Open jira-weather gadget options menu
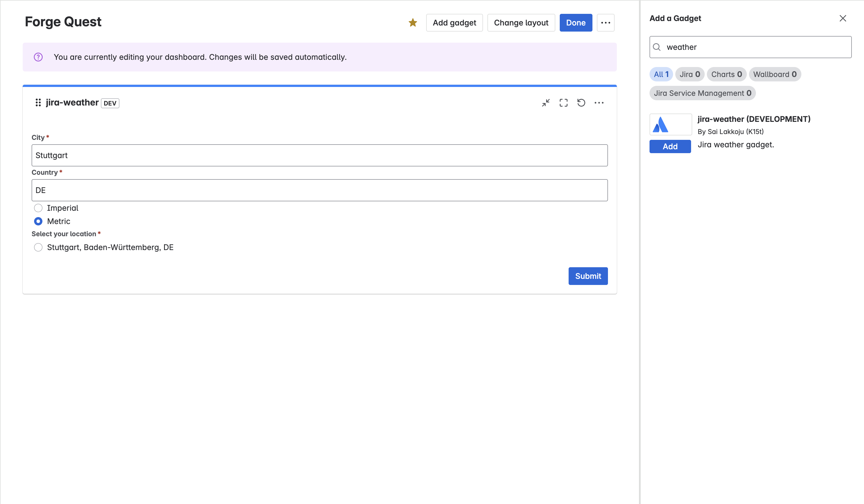864x504 pixels. point(599,103)
